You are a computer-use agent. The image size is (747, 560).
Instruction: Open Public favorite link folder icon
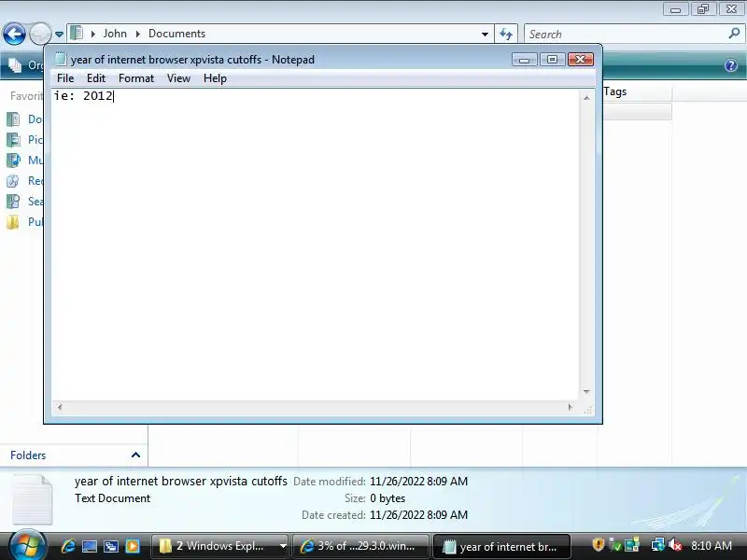tap(13, 222)
